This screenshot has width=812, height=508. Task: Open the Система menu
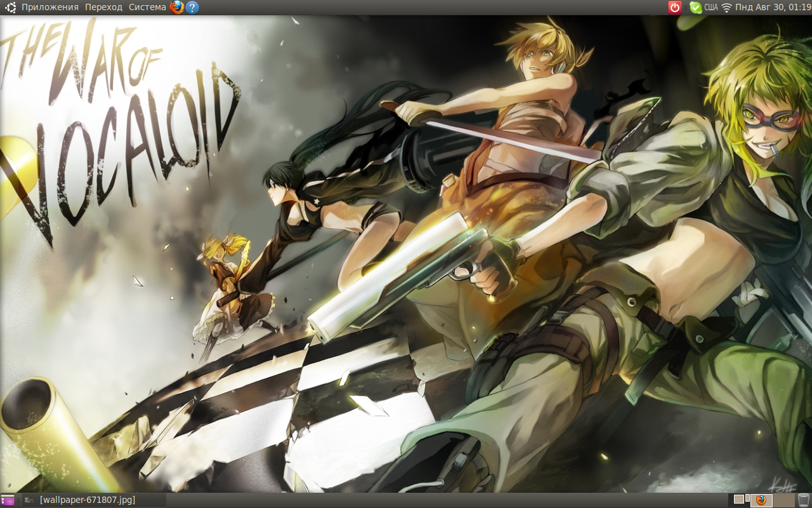point(147,8)
